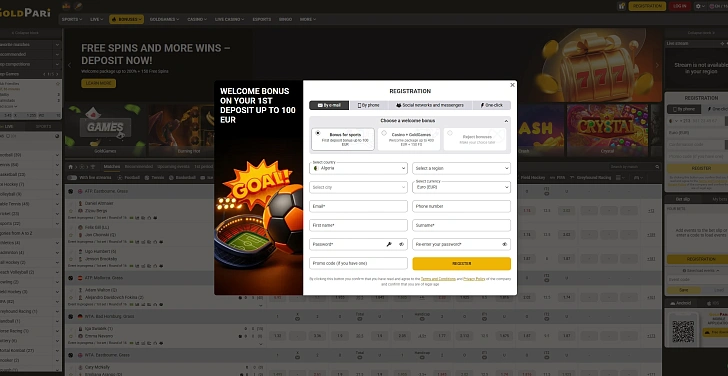
Task: Expand the Top competitions sidebar section
Action: point(31,64)
